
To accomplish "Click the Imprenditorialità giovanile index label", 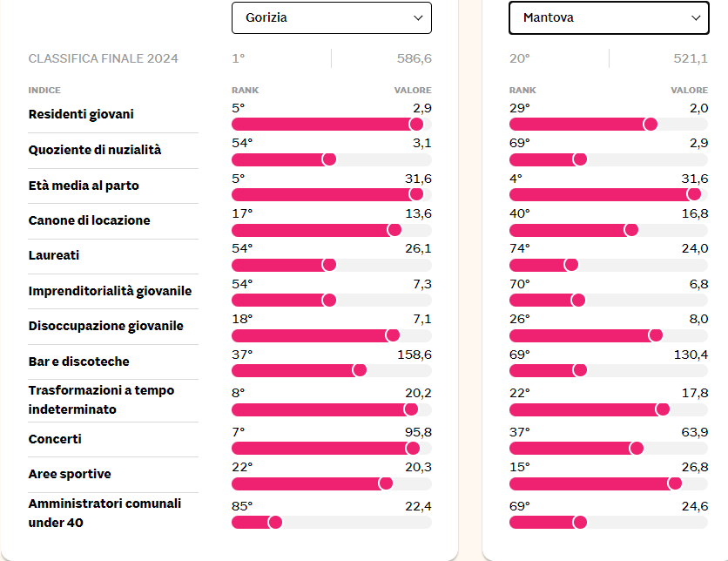I will 110,291.
